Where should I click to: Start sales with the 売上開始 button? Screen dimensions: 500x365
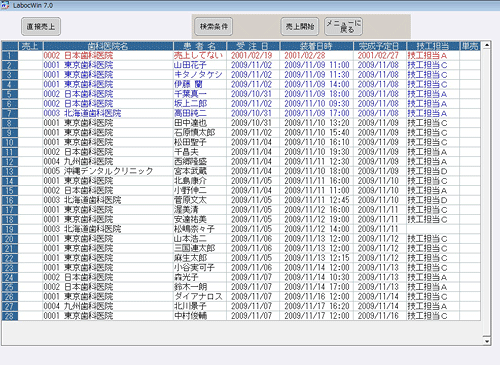click(300, 27)
